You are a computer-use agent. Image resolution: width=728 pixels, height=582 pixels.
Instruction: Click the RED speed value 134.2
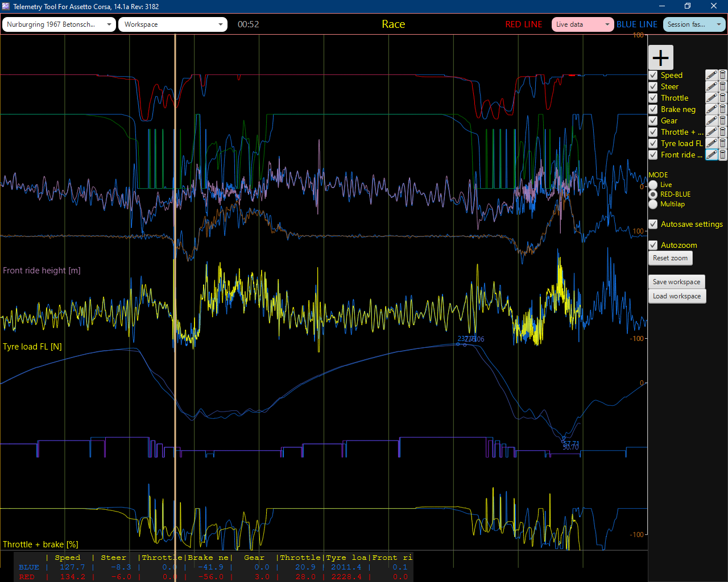72,577
